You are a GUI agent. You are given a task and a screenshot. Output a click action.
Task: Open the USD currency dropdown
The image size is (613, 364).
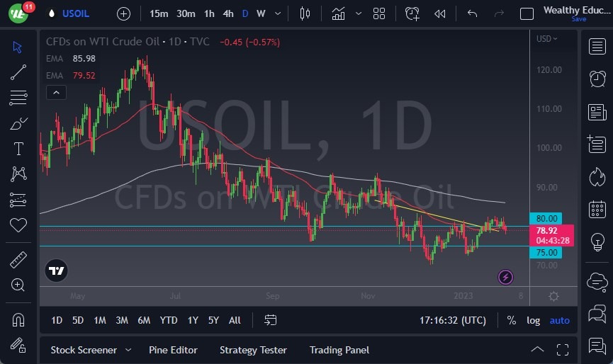click(x=547, y=39)
